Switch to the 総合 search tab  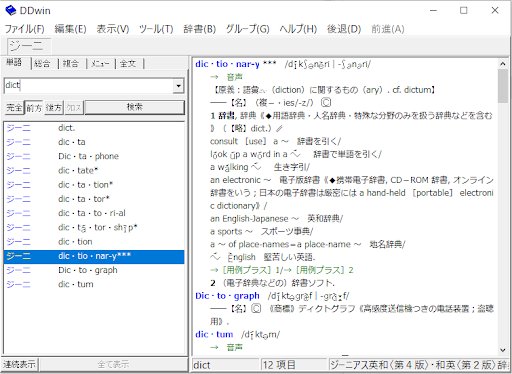tap(42, 63)
